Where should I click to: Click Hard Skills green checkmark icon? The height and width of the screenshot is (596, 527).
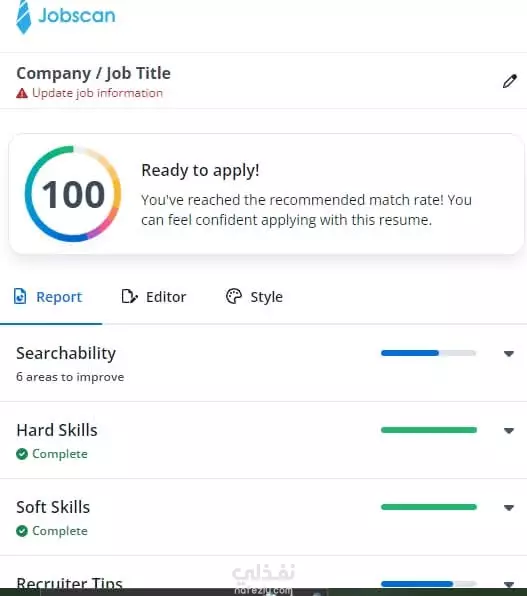point(22,454)
